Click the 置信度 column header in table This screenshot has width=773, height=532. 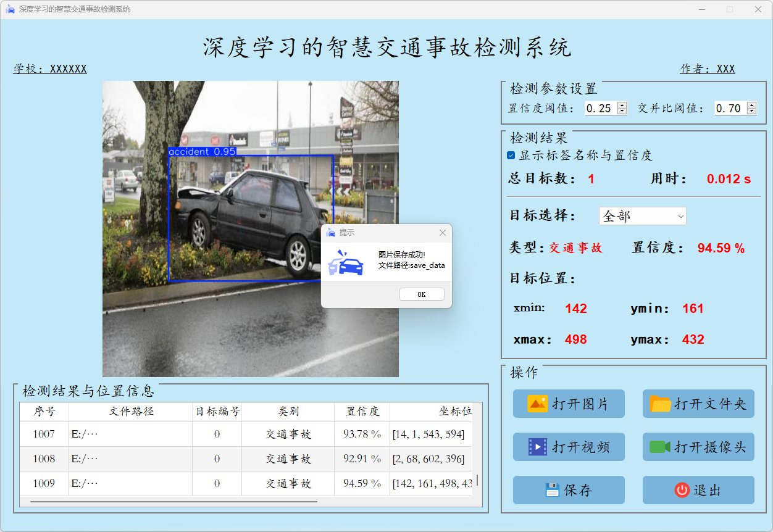click(362, 412)
